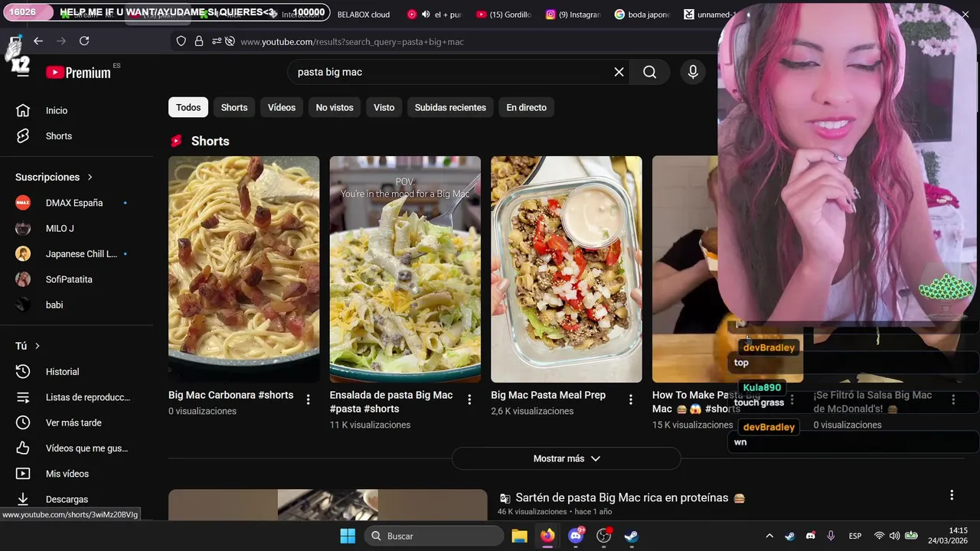Open Ensalada de pasta Big Mac title

coord(391,402)
